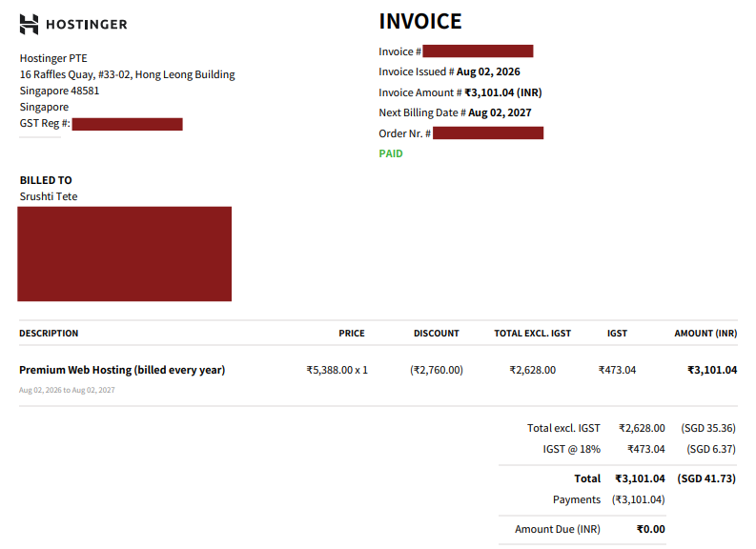Select the 'Hostinger PTE' company name
The height and width of the screenshot is (549, 756).
point(53,58)
